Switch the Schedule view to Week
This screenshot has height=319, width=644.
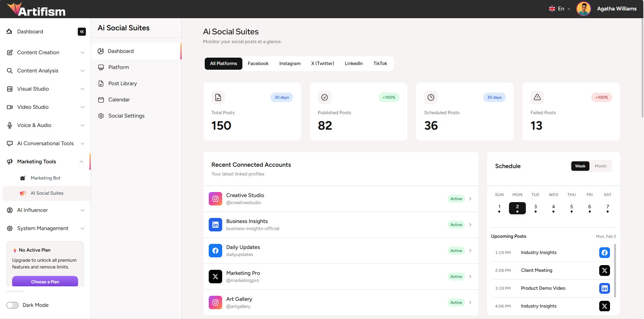point(580,166)
